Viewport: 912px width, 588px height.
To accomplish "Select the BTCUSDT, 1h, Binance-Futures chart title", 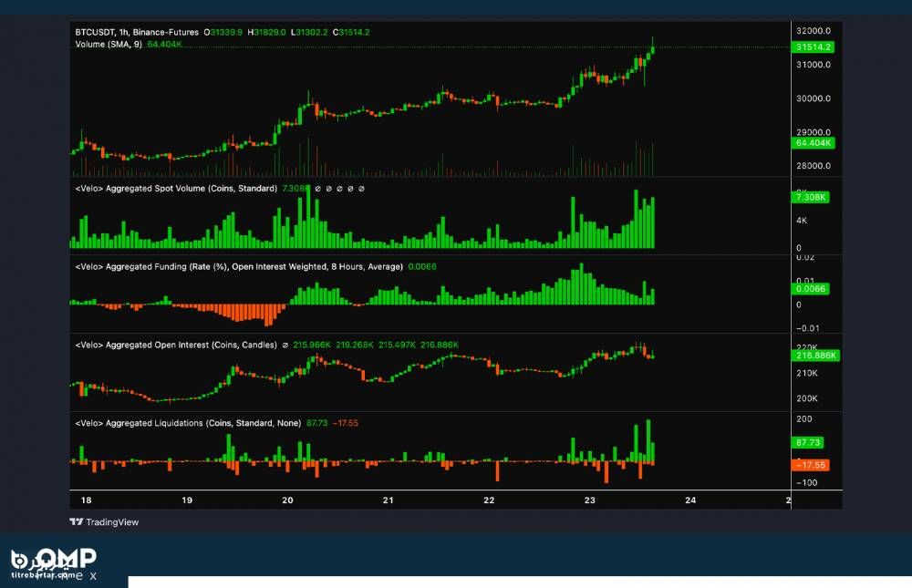I will pyautogui.click(x=137, y=32).
